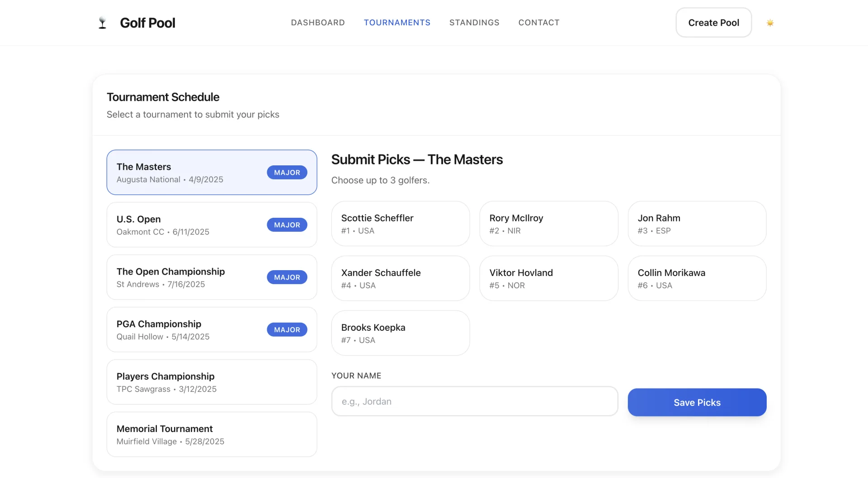The image size is (868, 478).
Task: Click 'Select a tournament to submit your picks'
Action: (193, 115)
